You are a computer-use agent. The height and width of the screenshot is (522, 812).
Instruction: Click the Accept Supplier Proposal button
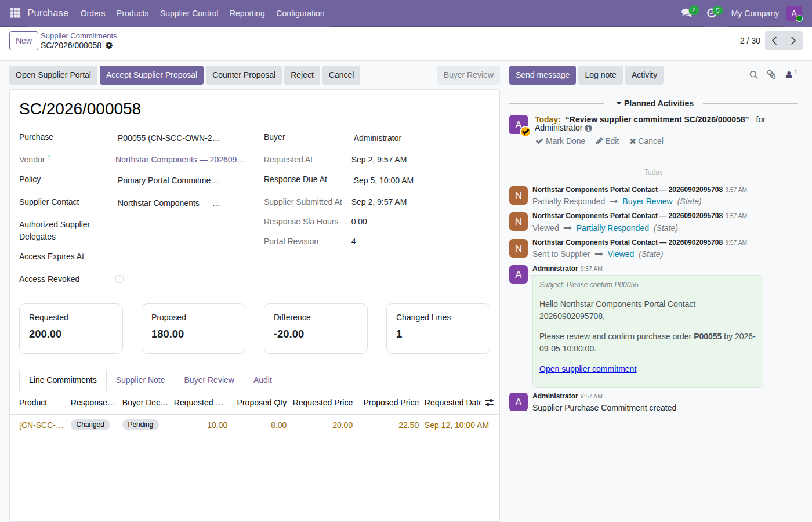coord(151,75)
